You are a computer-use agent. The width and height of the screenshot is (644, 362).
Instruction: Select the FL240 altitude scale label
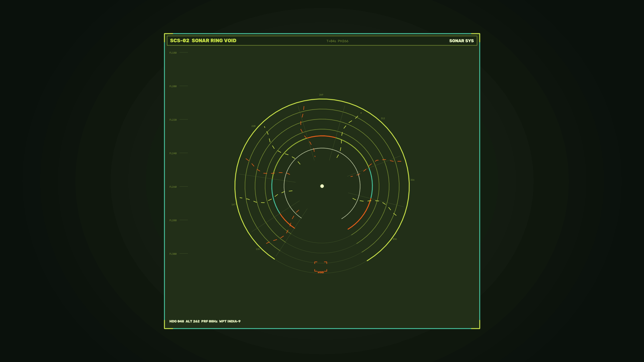pos(173,153)
